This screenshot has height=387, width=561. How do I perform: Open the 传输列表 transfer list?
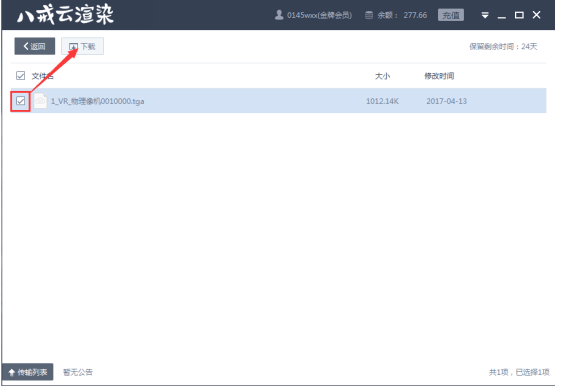pos(28,372)
